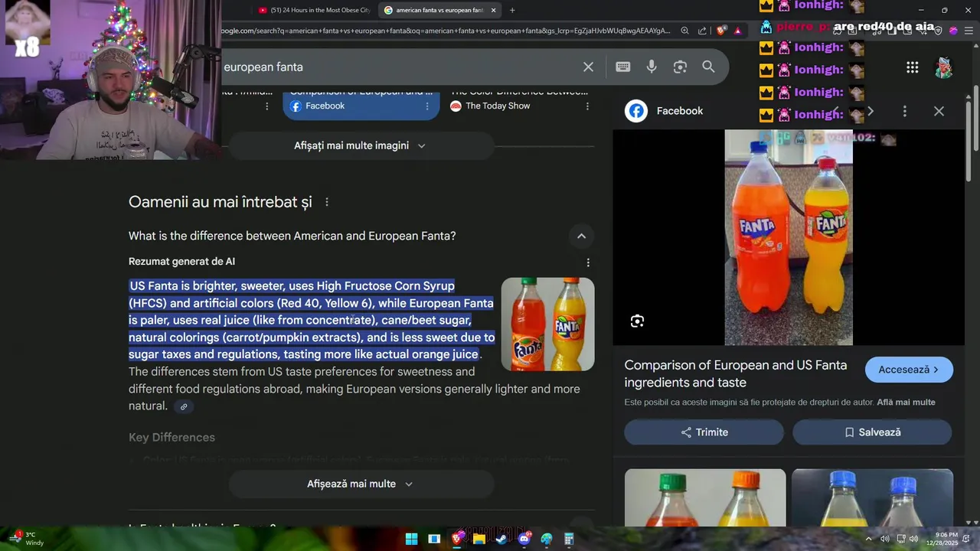Show hidden system tray icons
Screen dimensions: 980x551
pos(868,539)
